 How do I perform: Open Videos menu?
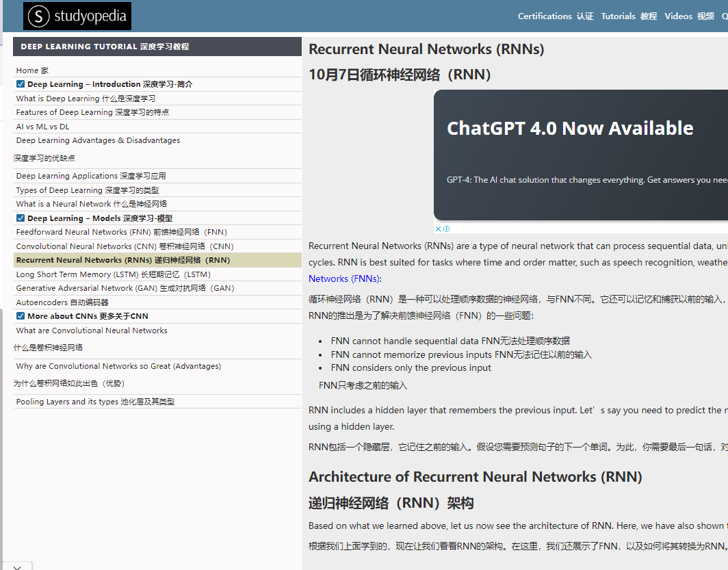[689, 16]
